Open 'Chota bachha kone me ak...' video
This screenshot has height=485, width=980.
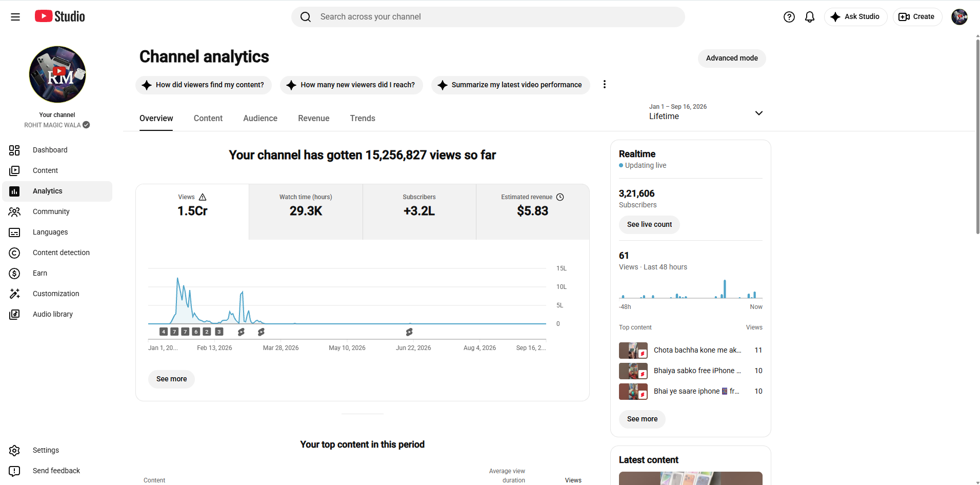tap(697, 350)
